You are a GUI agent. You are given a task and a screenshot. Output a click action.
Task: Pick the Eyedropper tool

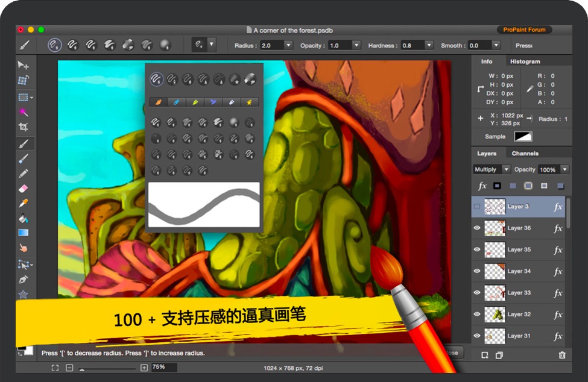(23, 204)
